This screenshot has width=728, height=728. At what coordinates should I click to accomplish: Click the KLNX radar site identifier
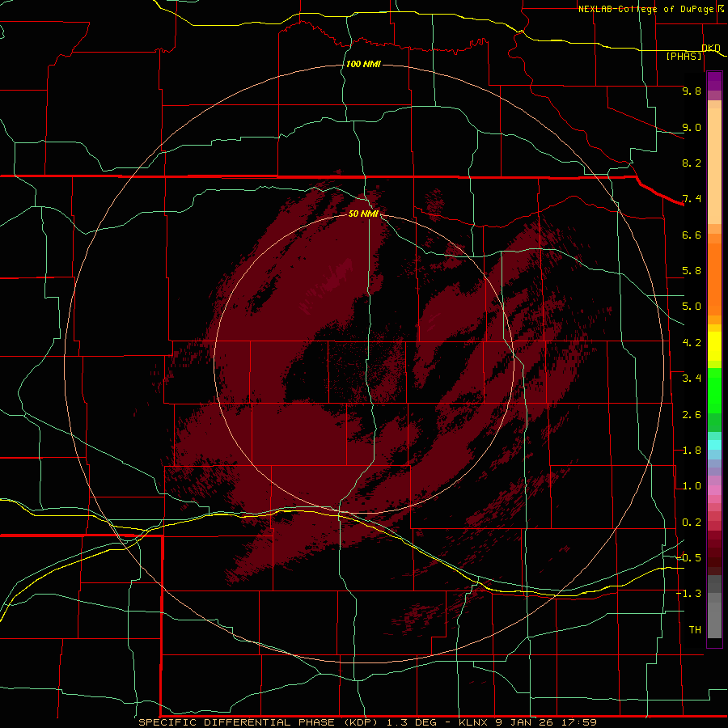pos(473,722)
